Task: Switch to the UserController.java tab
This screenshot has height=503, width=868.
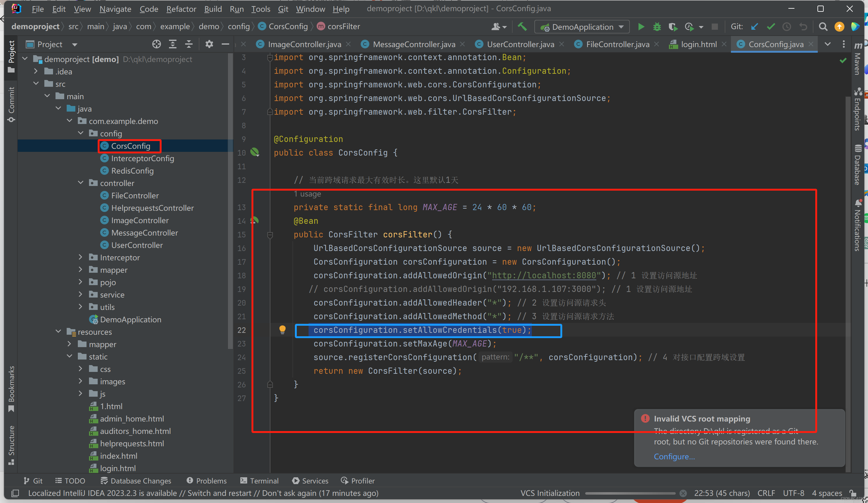Action: tap(520, 44)
